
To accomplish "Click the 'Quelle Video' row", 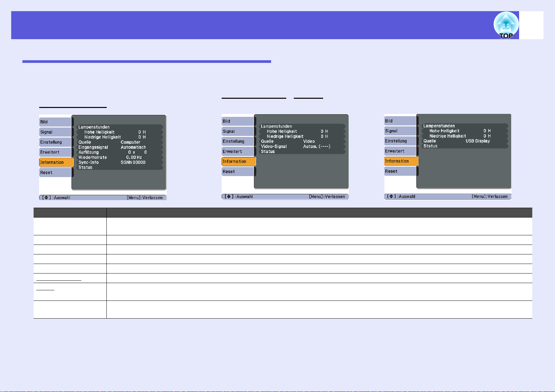I will 302,141.
